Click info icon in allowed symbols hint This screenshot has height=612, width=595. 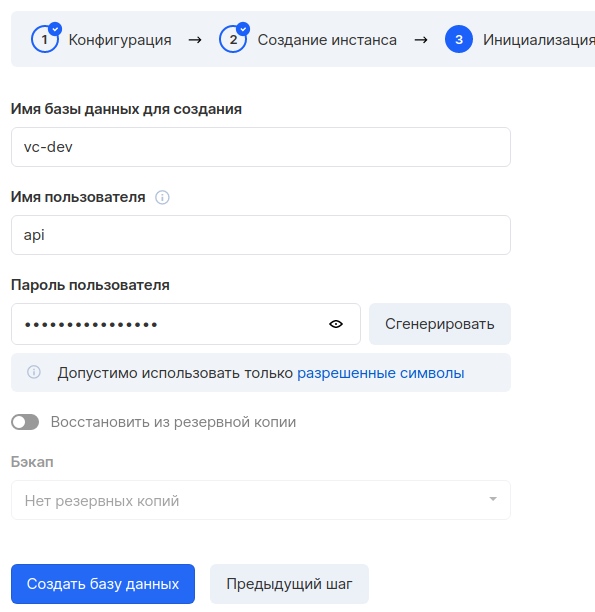point(34,372)
